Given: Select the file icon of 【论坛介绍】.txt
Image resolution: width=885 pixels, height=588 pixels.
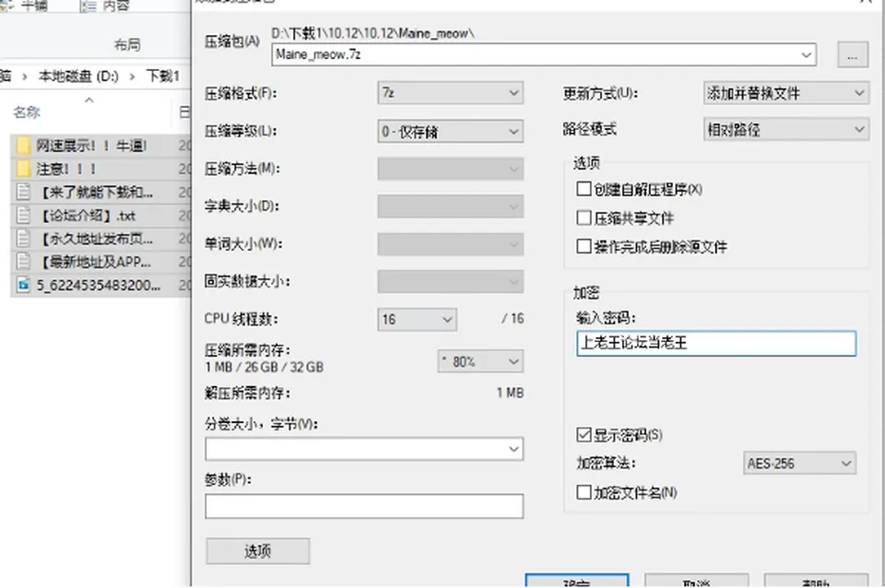Looking at the screenshot, I should click(x=23, y=215).
